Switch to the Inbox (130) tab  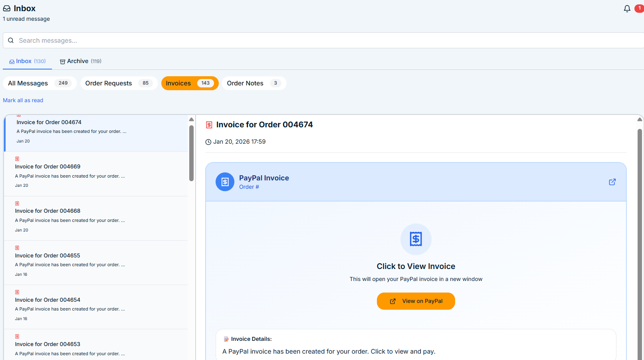(x=28, y=61)
